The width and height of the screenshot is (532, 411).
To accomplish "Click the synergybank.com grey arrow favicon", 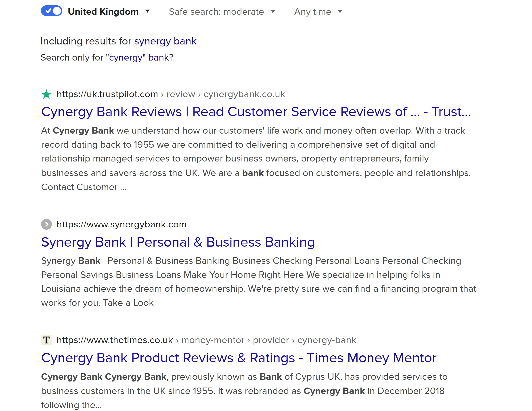I will [x=46, y=224].
